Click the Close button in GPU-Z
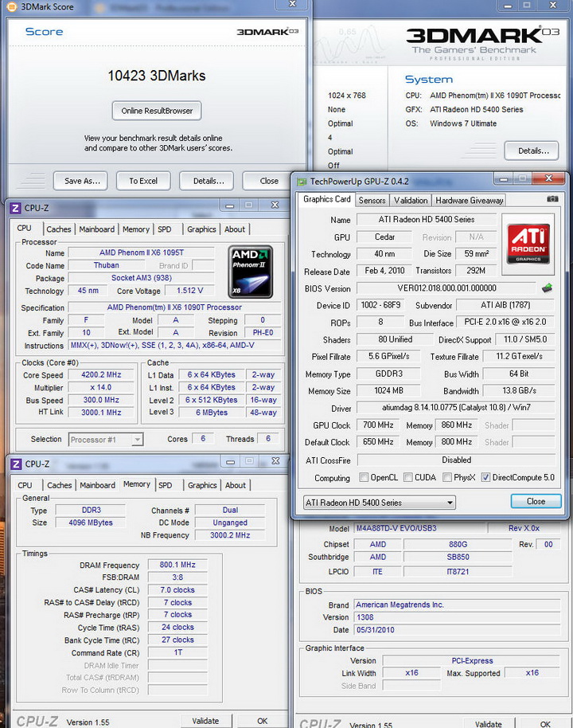Image resolution: width=573 pixels, height=728 pixels. click(x=536, y=502)
